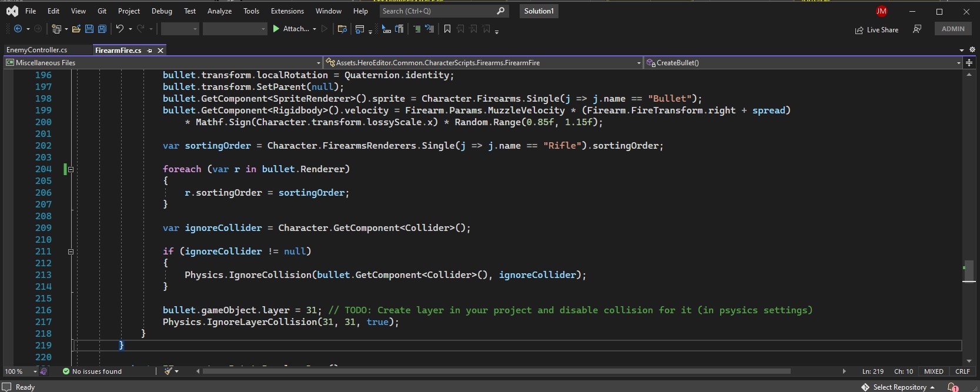Click the vertical scrollbar thumb

969,271
